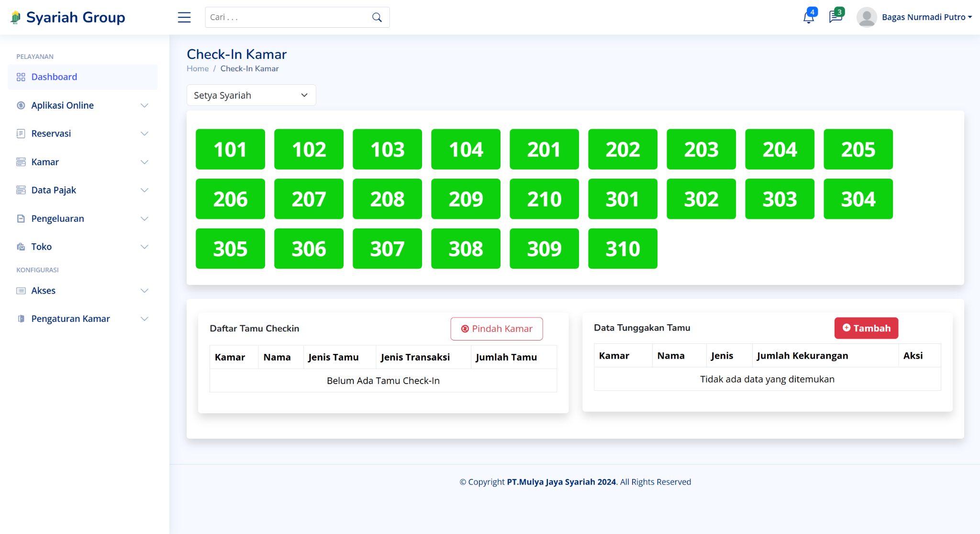The height and width of the screenshot is (534, 980).
Task: Go to Home breadcrumb link
Action: click(198, 68)
